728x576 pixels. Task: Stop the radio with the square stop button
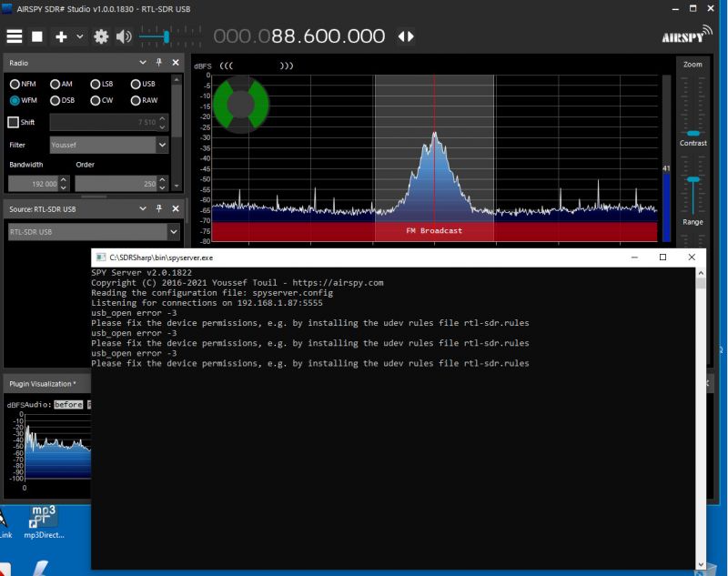(x=37, y=36)
